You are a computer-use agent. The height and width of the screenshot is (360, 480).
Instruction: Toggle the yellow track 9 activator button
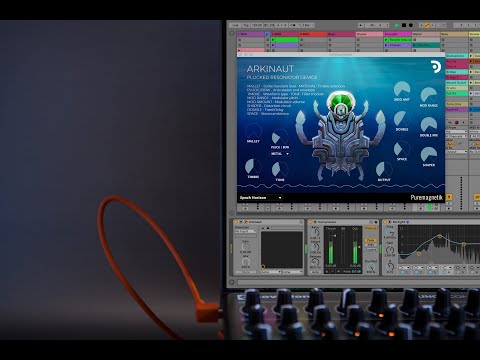(x=449, y=197)
